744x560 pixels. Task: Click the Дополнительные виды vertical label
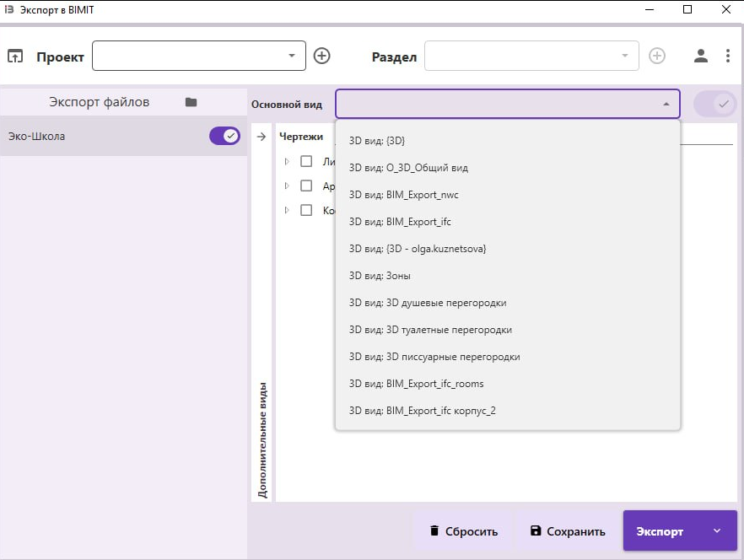click(262, 440)
